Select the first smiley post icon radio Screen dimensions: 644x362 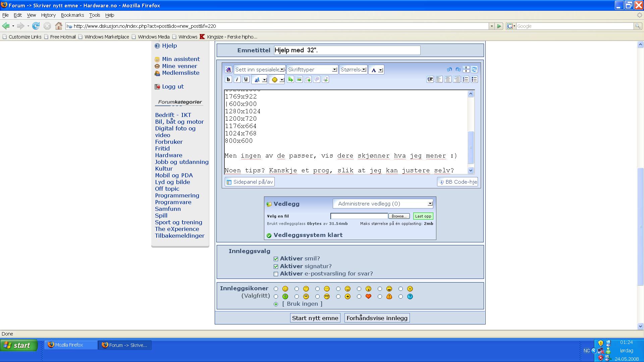276,289
